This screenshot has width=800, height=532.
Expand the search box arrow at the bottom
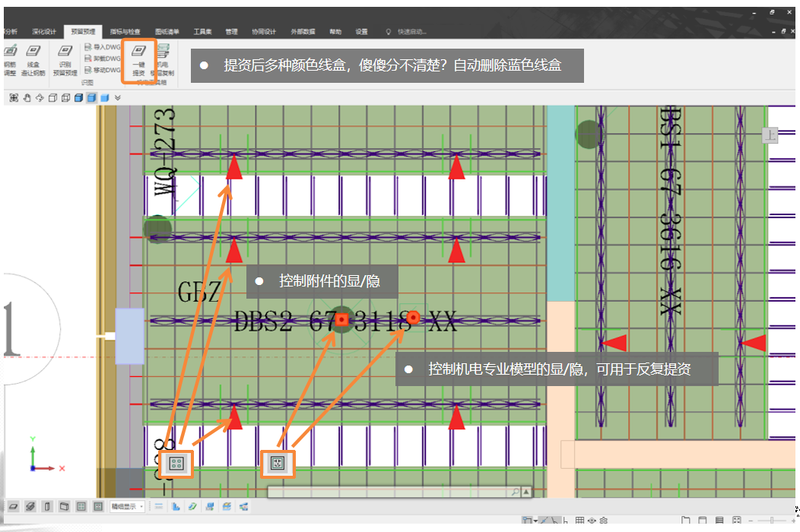coord(525,492)
